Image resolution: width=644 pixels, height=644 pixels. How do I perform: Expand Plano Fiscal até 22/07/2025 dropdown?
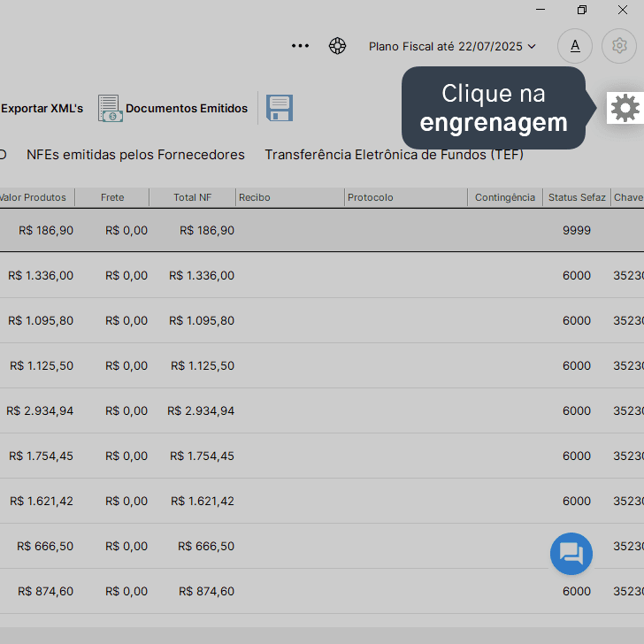pyautogui.click(x=452, y=46)
